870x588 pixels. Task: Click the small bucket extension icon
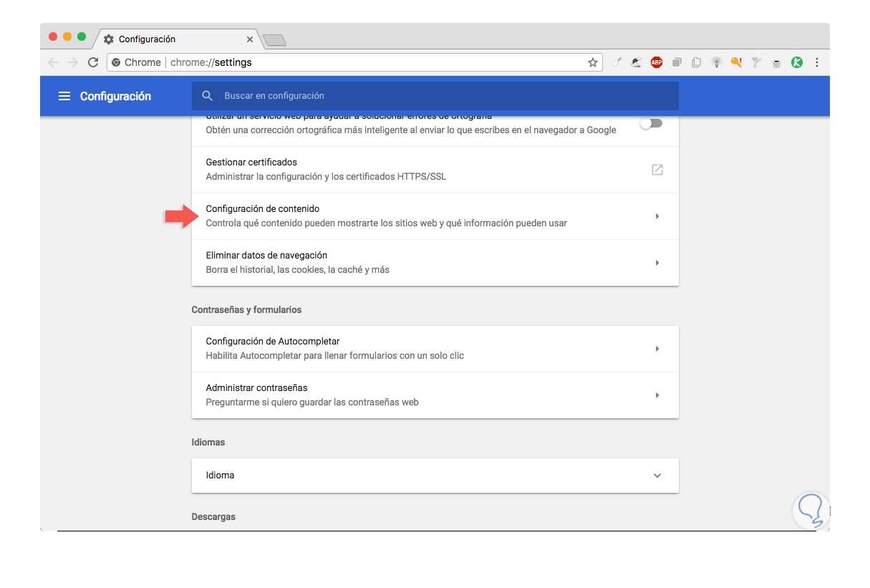776,63
